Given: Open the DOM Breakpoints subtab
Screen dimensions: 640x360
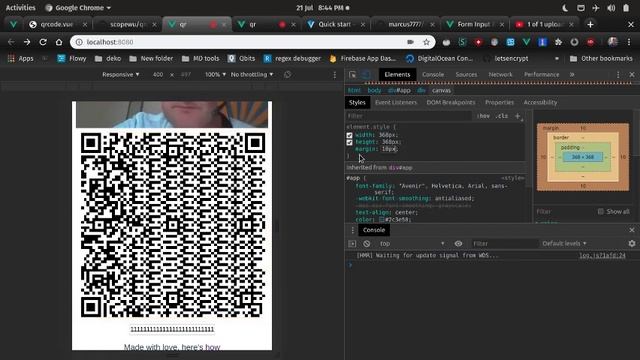Looking at the screenshot, I should click(x=451, y=102).
